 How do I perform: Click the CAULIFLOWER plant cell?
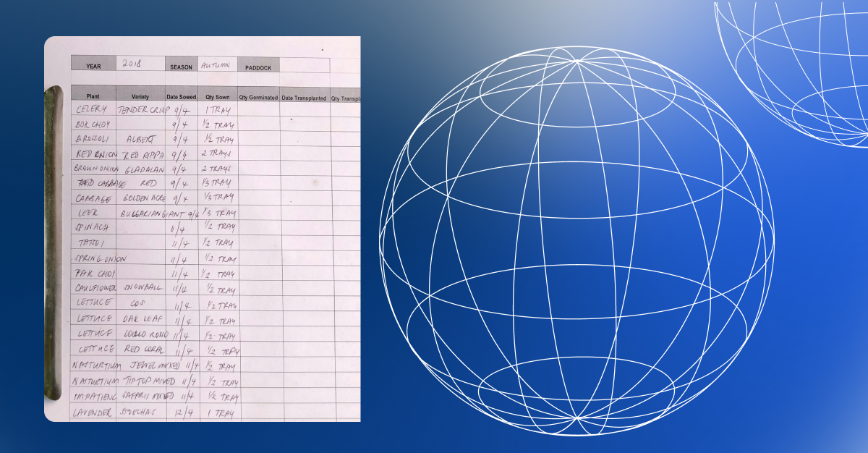pyautogui.click(x=95, y=288)
